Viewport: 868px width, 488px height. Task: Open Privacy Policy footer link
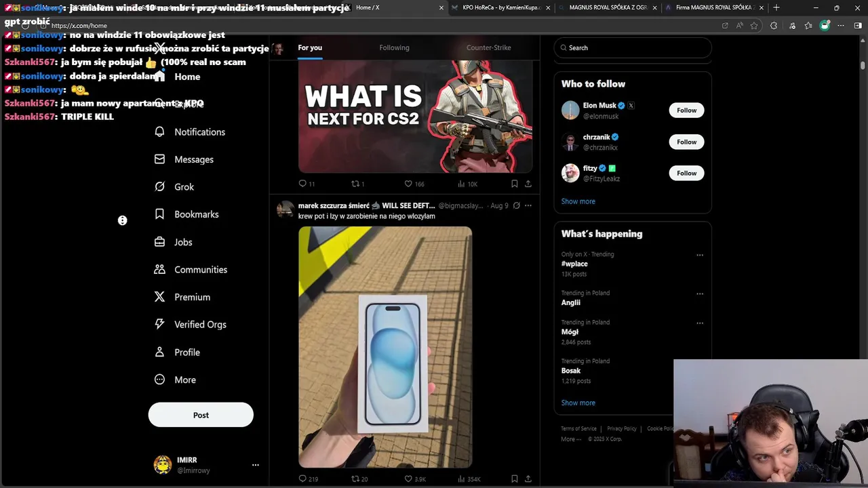pos(622,428)
